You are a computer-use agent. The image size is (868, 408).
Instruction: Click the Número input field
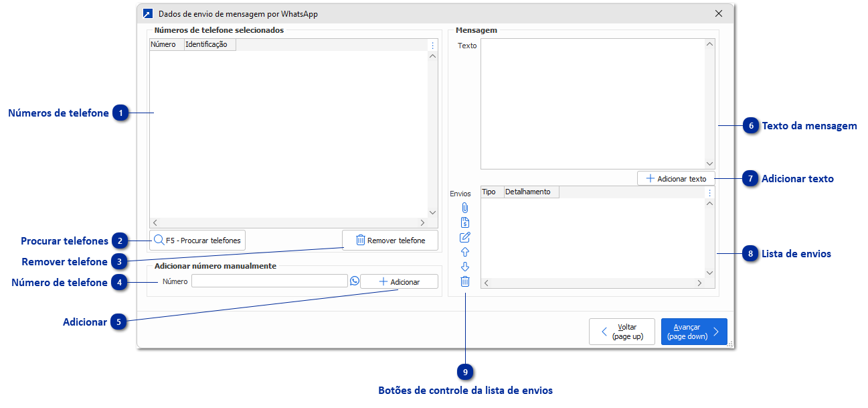(x=270, y=281)
